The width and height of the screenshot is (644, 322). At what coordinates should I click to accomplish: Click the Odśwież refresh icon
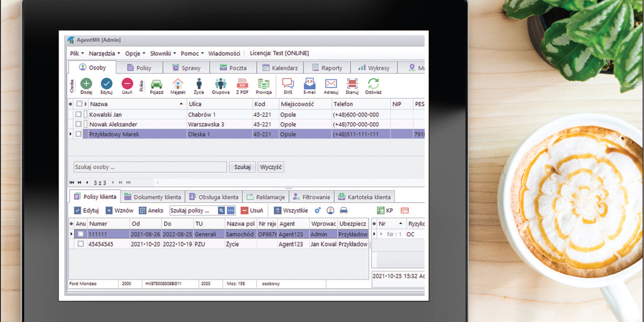[373, 84]
